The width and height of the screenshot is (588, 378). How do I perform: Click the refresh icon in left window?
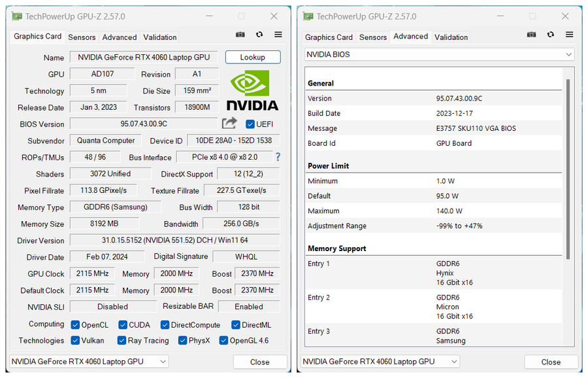(259, 35)
